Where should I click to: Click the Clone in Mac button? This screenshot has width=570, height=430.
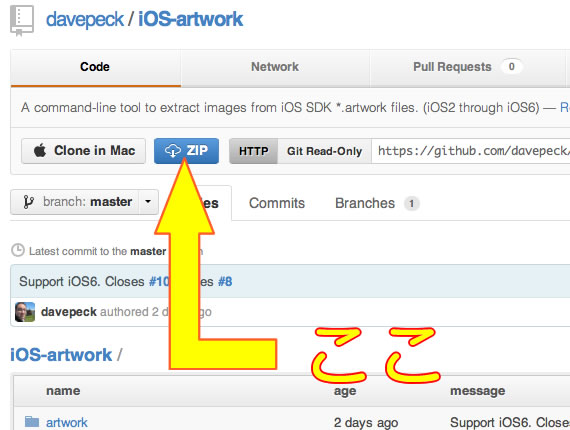pos(84,151)
